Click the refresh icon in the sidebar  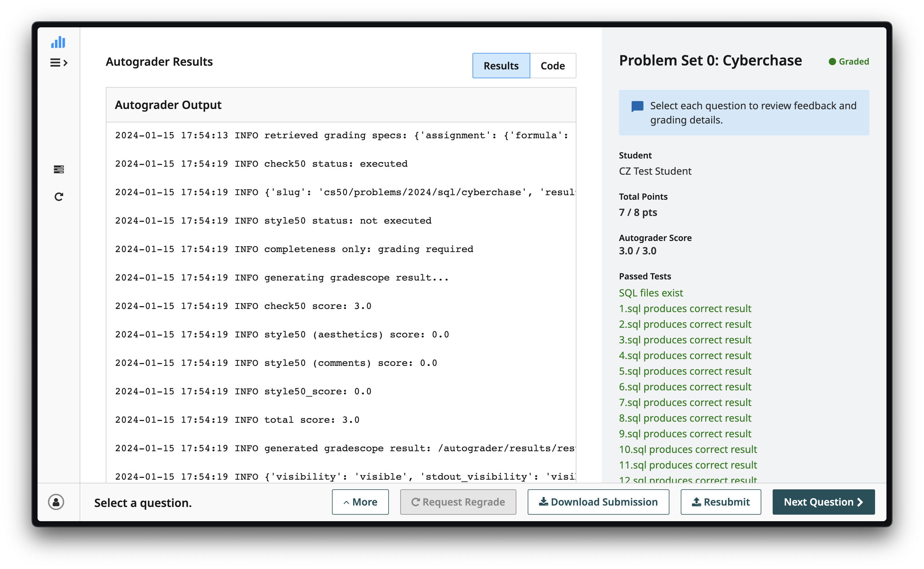click(x=59, y=196)
